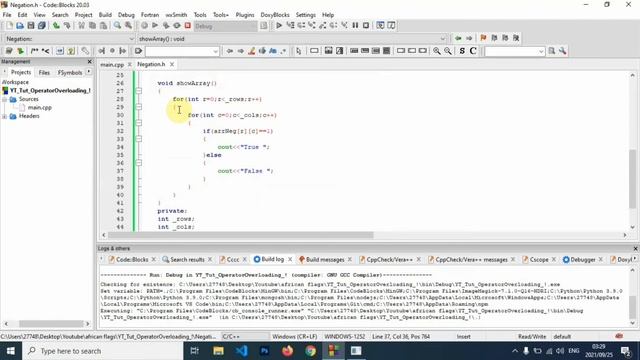Click the Jump forward arrow icon

[x=469, y=38]
